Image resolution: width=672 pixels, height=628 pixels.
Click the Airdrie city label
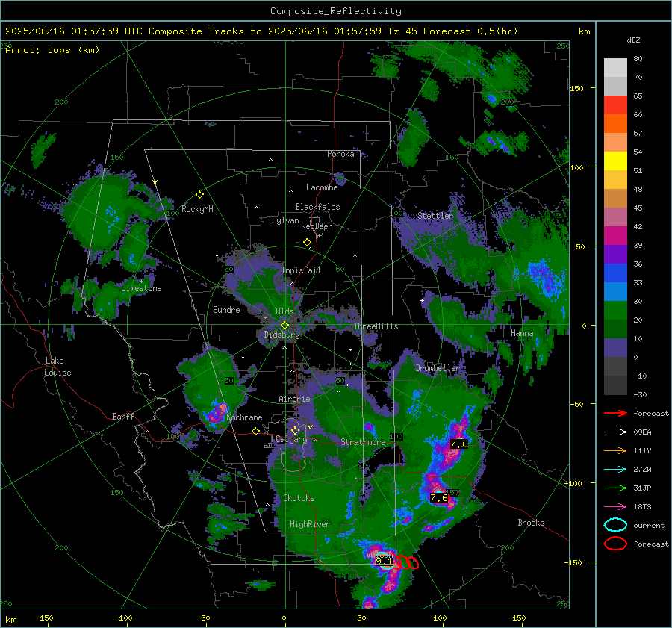[x=294, y=399]
